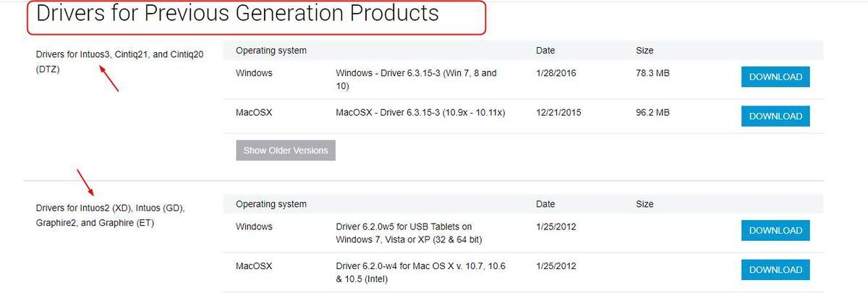Click Size column header in Intuos3 table
868x293 pixels.
click(644, 51)
